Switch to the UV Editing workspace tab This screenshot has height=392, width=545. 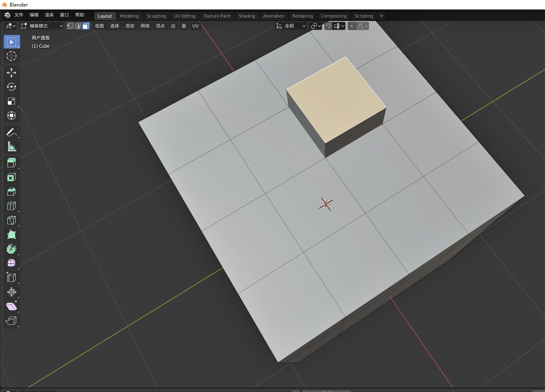[x=185, y=16]
